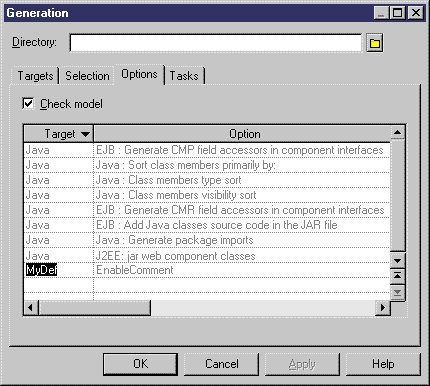The width and height of the screenshot is (430, 386).
Task: Select the Options tab
Action: click(x=139, y=74)
